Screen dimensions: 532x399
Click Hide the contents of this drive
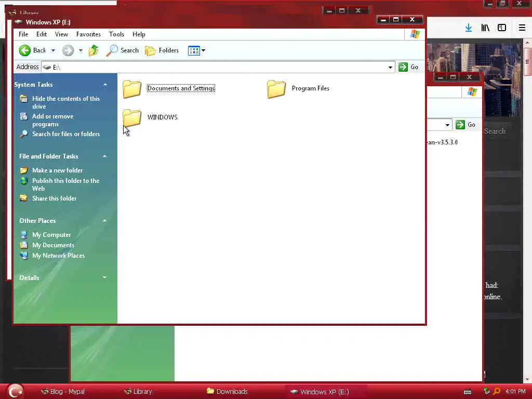pos(66,102)
